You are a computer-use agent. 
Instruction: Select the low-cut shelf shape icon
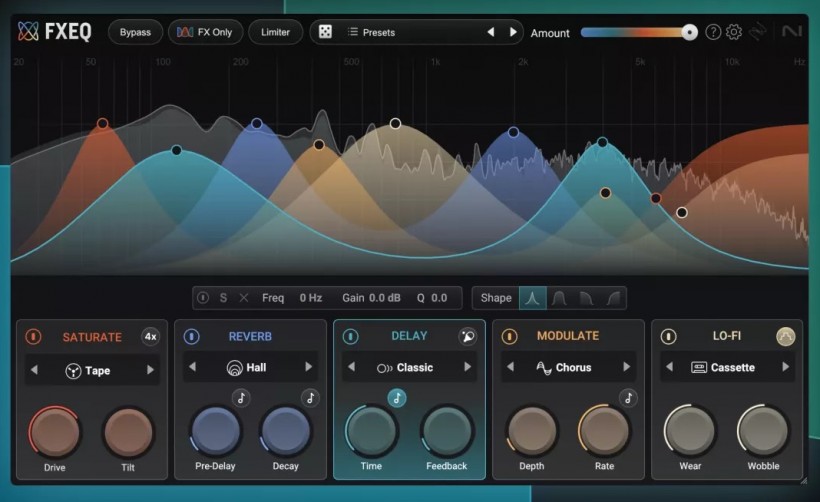pos(613,298)
